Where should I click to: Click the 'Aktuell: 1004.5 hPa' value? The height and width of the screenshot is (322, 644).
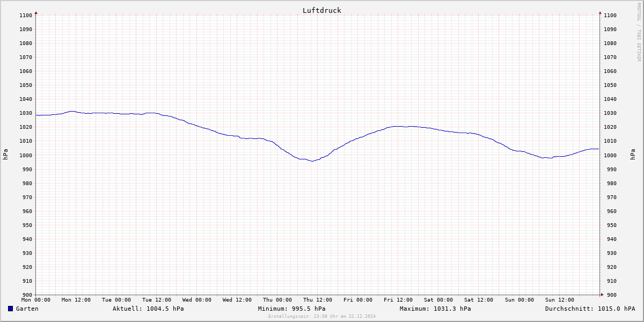tap(148, 309)
